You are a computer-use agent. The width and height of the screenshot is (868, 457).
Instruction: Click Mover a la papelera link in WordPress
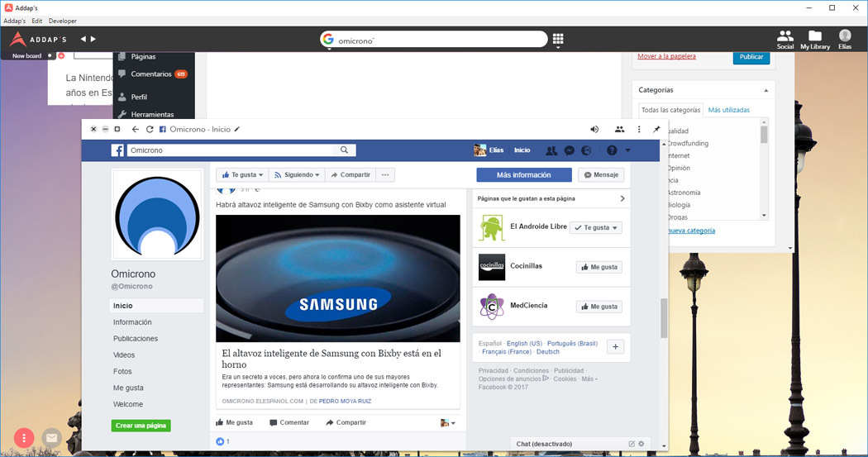tap(666, 56)
